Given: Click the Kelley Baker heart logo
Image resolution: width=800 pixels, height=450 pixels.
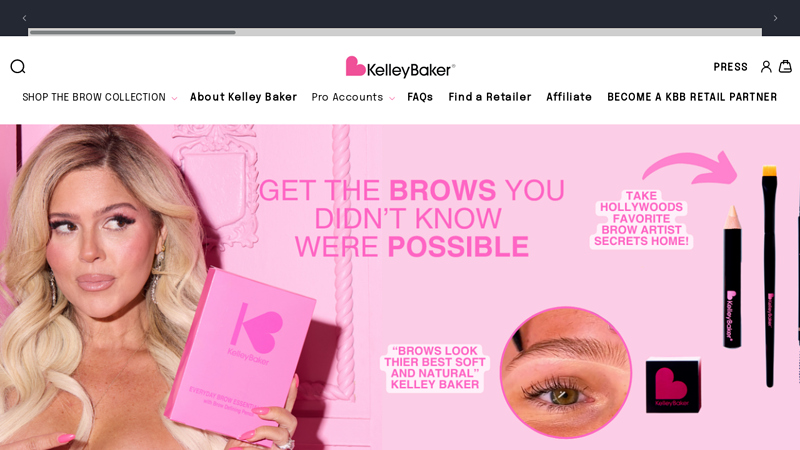Looking at the screenshot, I should pyautogui.click(x=401, y=67).
